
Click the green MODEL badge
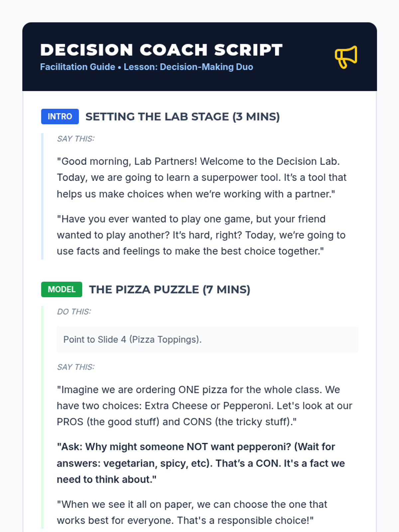62,289
